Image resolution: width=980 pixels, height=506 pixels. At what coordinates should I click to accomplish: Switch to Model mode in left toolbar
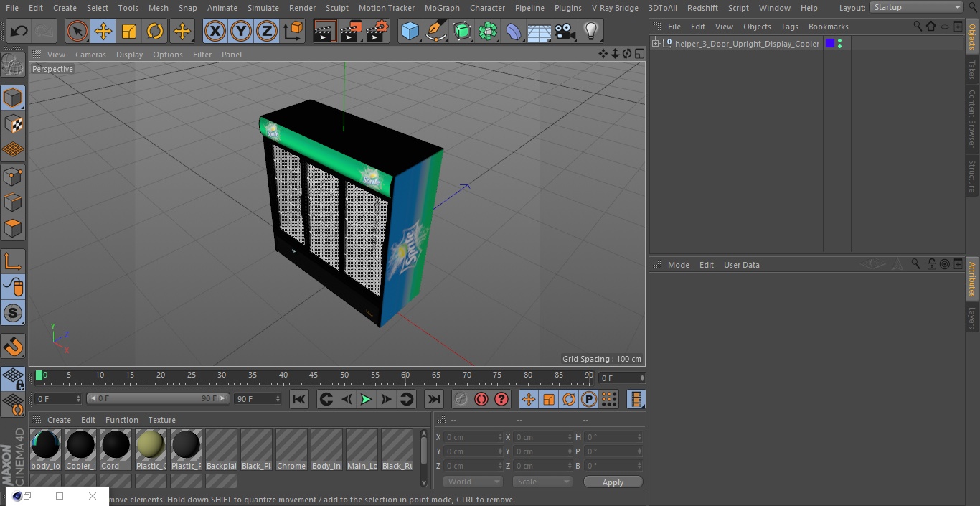pos(13,98)
